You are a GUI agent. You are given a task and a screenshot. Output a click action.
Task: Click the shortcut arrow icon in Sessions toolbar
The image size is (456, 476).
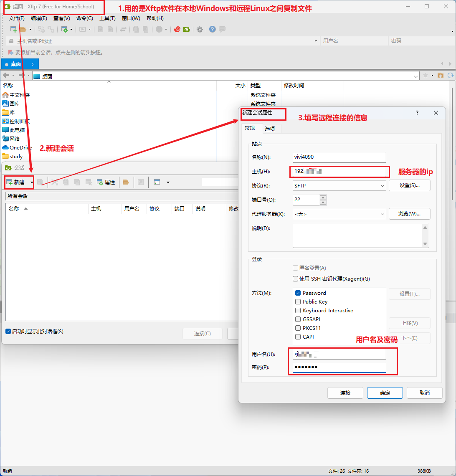[141, 182]
